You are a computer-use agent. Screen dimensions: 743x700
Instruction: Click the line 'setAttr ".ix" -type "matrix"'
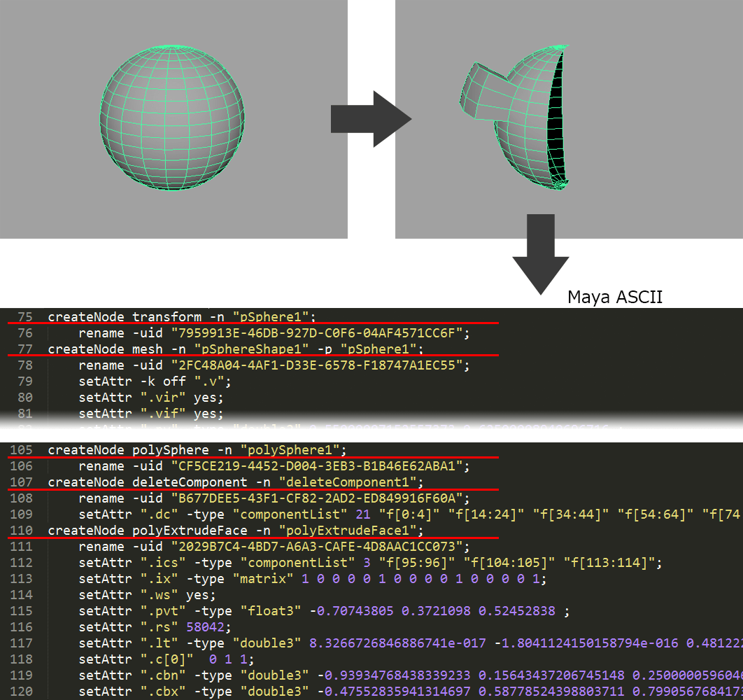tap(313, 579)
